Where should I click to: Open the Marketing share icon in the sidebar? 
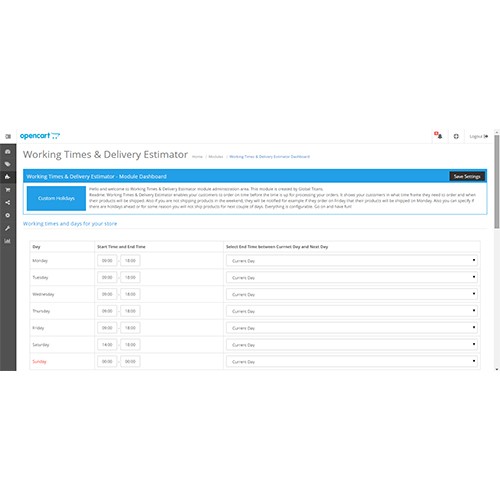click(8, 202)
